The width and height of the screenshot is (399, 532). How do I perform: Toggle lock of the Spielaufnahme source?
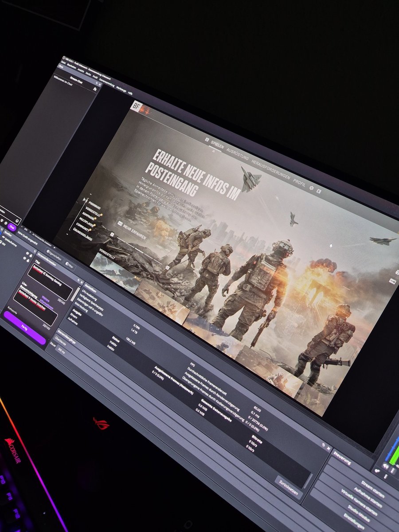[31, 255]
